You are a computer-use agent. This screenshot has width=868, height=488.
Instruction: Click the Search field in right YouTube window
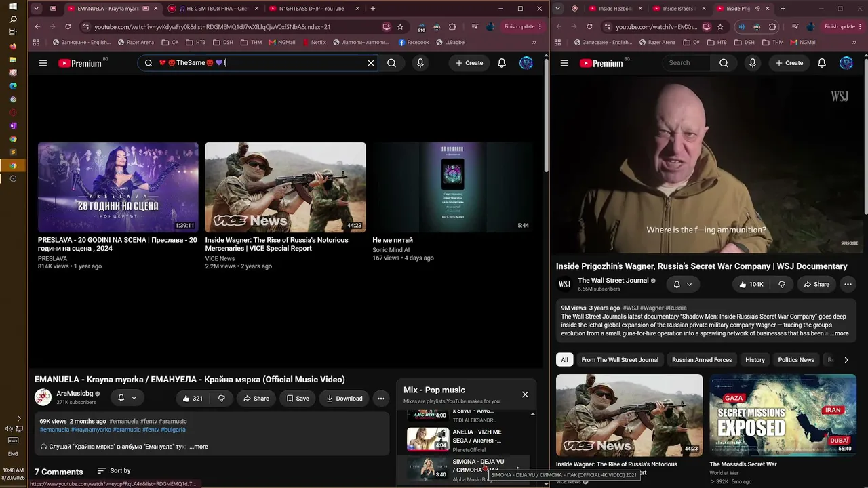[x=686, y=63]
